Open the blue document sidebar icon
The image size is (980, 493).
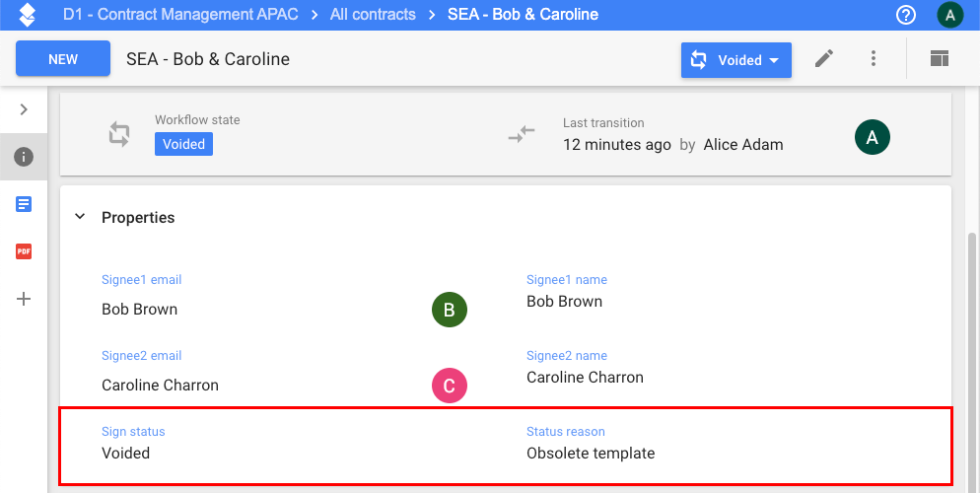coord(24,204)
